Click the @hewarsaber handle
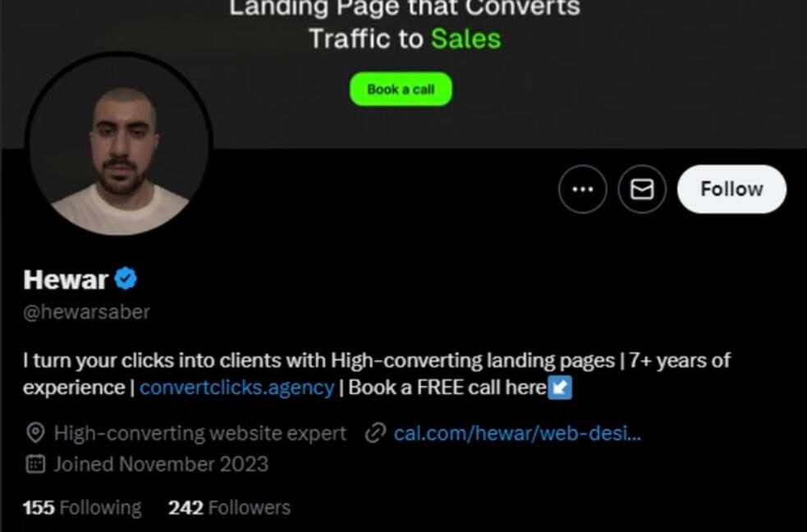Viewport: 807px width, 532px height. point(86,312)
